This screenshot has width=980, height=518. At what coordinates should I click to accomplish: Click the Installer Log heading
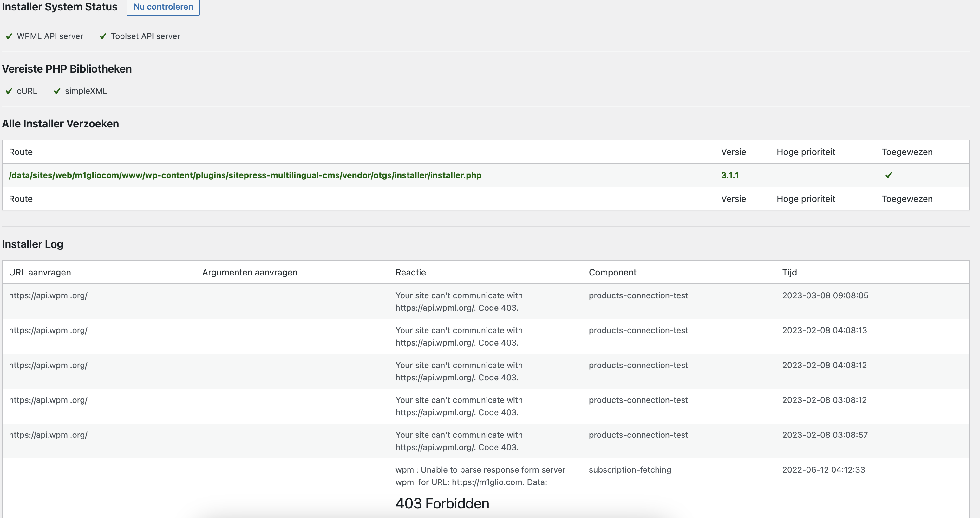click(33, 244)
